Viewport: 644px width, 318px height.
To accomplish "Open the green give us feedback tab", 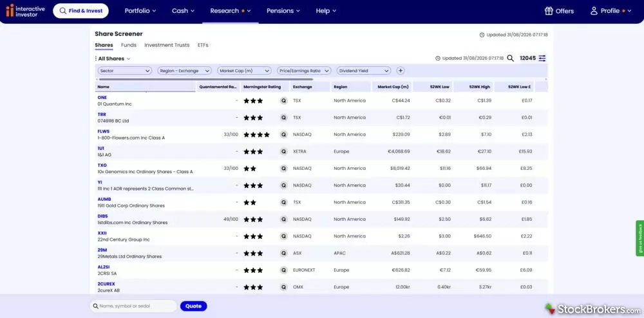I will [639, 238].
